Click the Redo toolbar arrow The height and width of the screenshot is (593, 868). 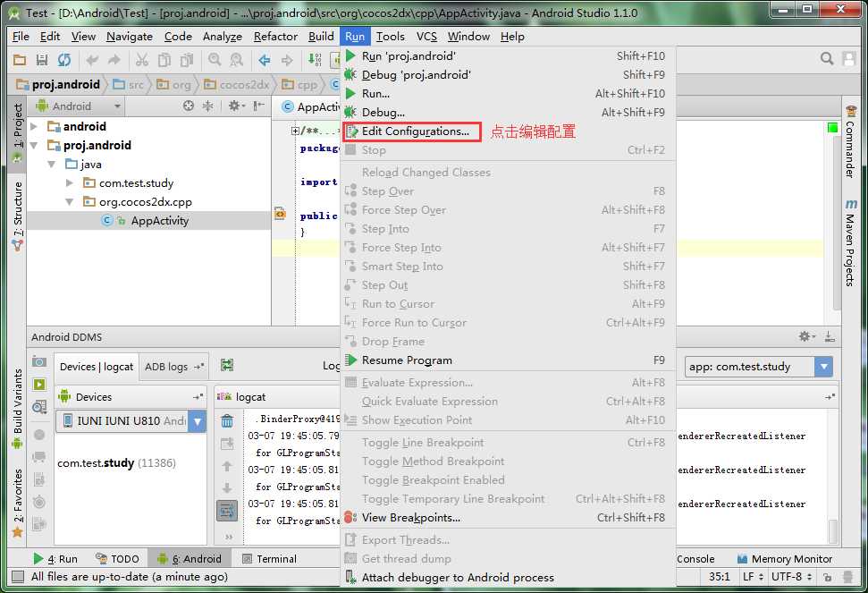coord(114,60)
